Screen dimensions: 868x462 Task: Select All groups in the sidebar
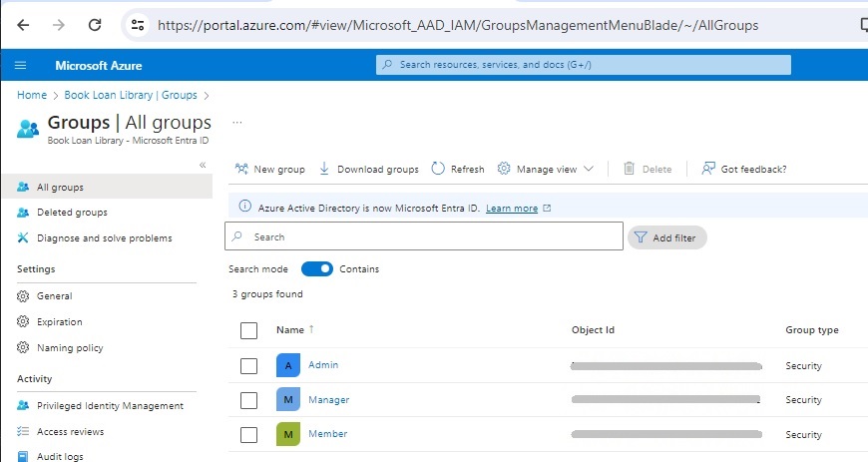[107, 187]
